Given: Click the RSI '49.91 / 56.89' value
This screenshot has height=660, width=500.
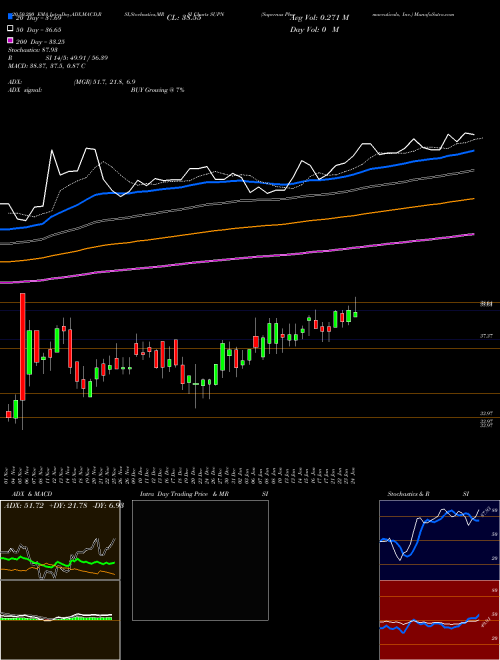Looking at the screenshot, I should pos(87,58).
